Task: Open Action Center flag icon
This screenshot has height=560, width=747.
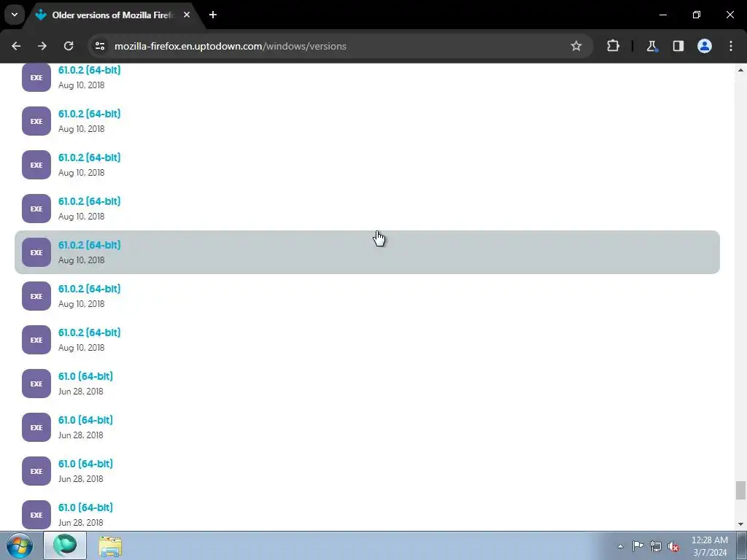Action: pyautogui.click(x=638, y=546)
